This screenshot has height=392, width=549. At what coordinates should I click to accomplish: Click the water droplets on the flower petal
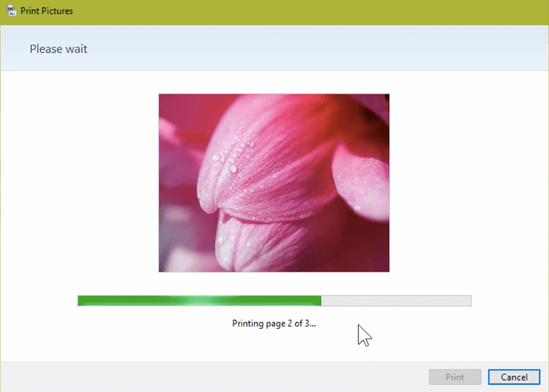(x=232, y=167)
